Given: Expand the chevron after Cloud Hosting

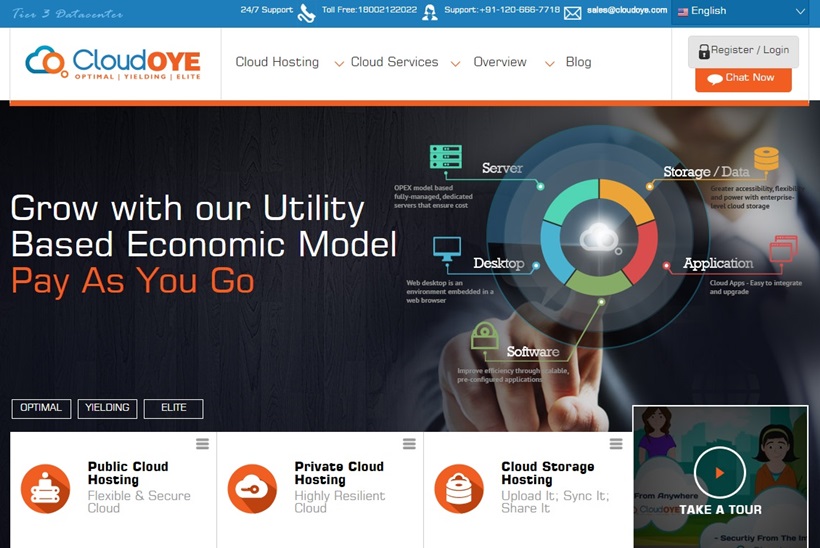Looking at the screenshot, I should [339, 64].
